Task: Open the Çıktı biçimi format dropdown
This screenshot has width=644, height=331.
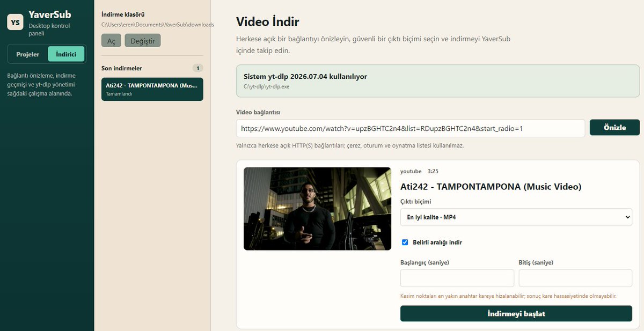Action: pyautogui.click(x=516, y=217)
